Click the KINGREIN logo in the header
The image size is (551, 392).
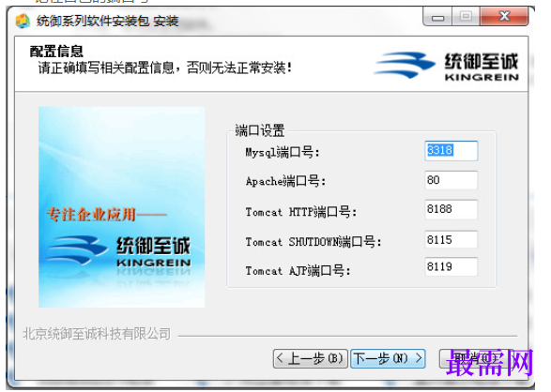click(x=447, y=66)
